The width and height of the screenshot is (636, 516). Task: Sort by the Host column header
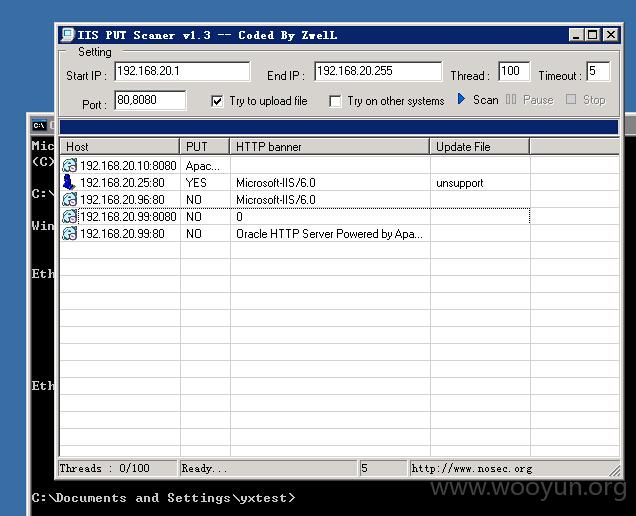120,146
